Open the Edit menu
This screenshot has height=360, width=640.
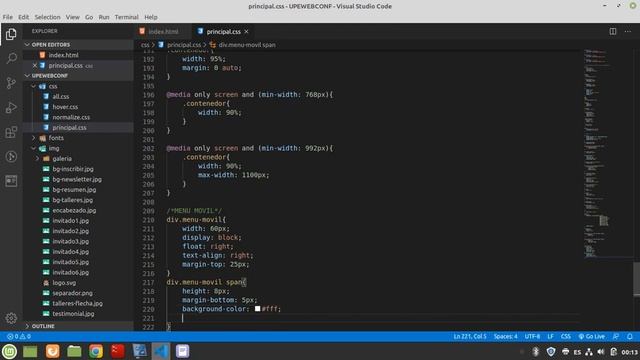(24, 17)
